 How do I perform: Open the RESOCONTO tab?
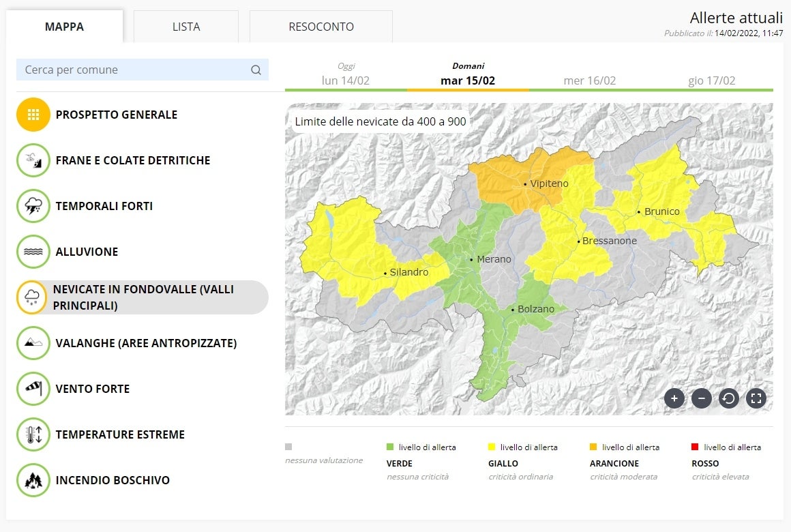click(321, 27)
